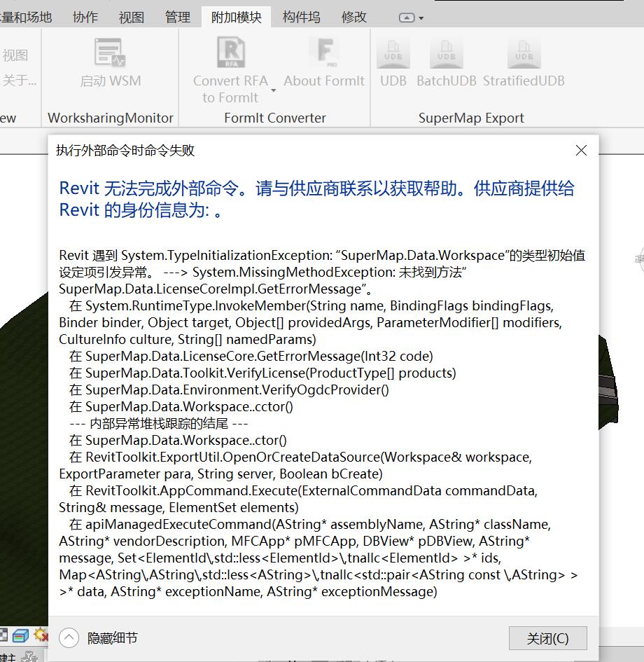Click the 关于... ribbon button

point(20,80)
